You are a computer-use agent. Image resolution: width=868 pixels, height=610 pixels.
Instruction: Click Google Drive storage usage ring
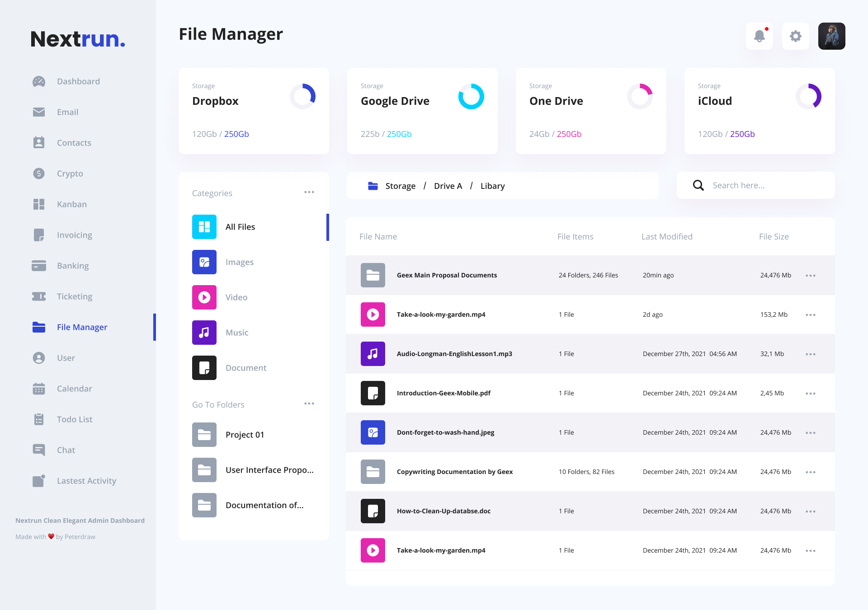coord(471,96)
